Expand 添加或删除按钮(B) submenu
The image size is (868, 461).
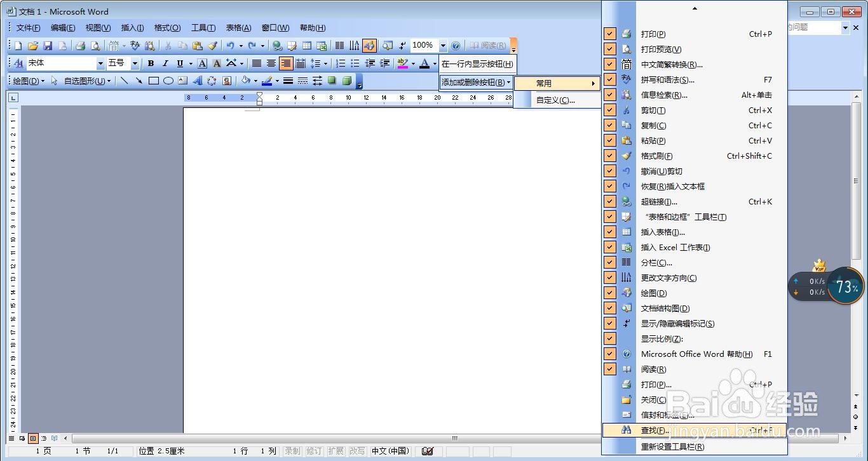(476, 83)
